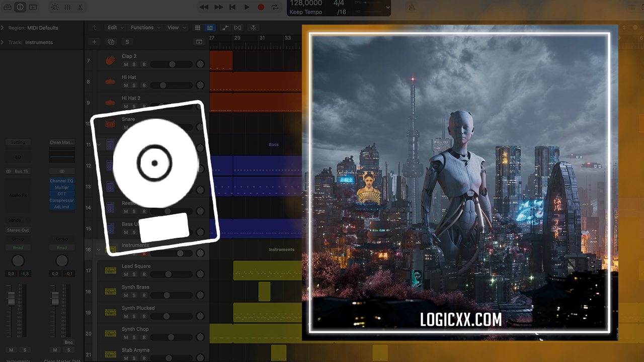Adjust the Lead Square volume slider

click(x=171, y=275)
